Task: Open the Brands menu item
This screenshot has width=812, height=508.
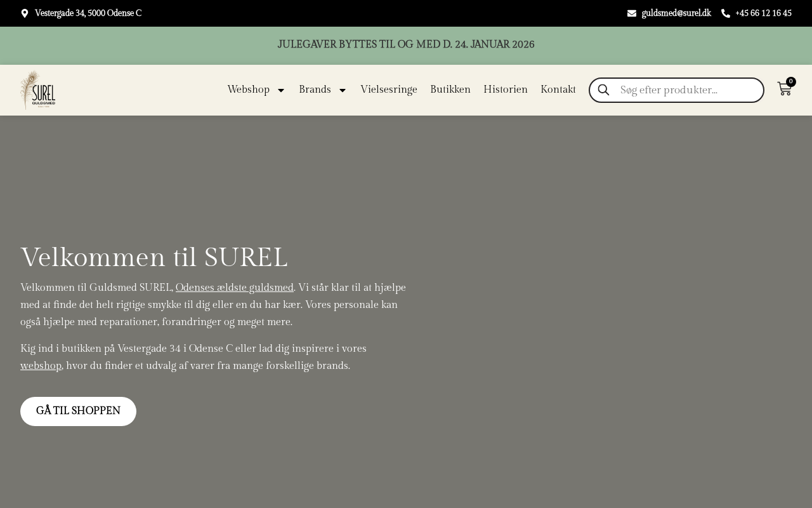Action: (x=315, y=90)
